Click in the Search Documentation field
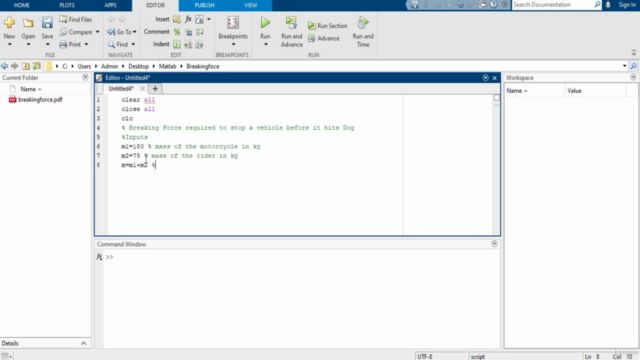 pyautogui.click(x=553, y=5)
